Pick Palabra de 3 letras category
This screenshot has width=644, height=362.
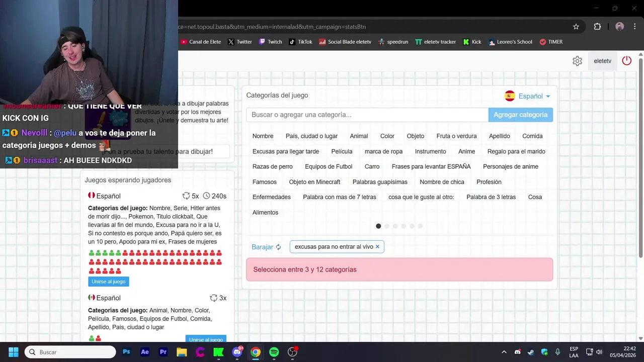(x=491, y=197)
